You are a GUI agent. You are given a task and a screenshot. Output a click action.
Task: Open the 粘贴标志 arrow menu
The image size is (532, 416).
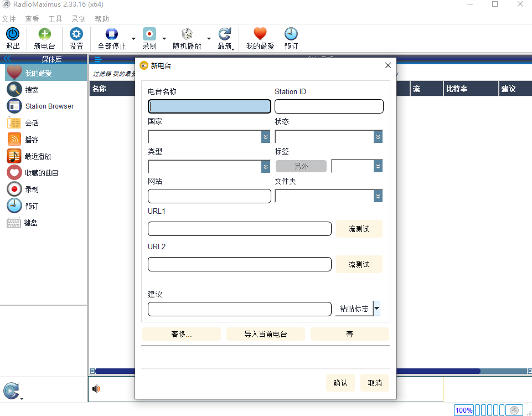[x=376, y=309]
